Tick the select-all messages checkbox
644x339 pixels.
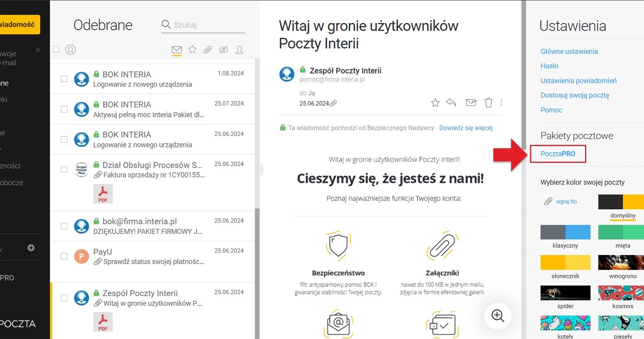pos(56,49)
